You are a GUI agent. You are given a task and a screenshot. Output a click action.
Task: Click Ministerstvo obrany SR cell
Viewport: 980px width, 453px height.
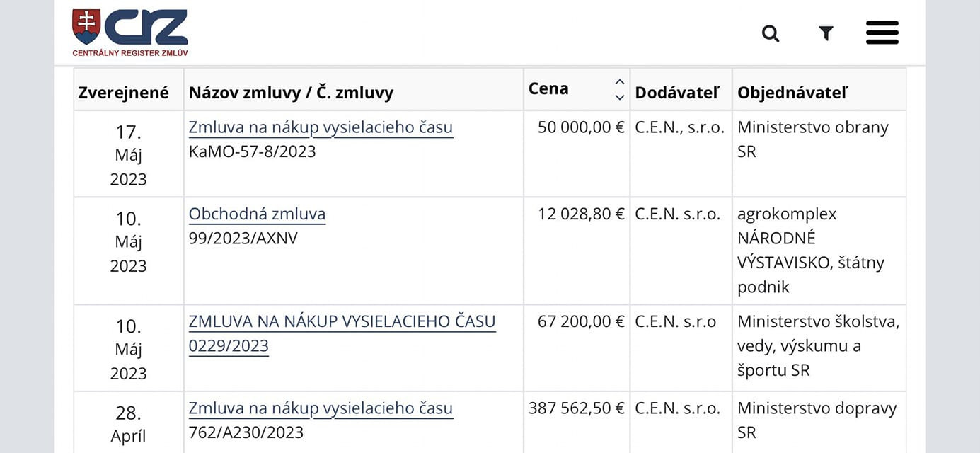tap(812, 139)
